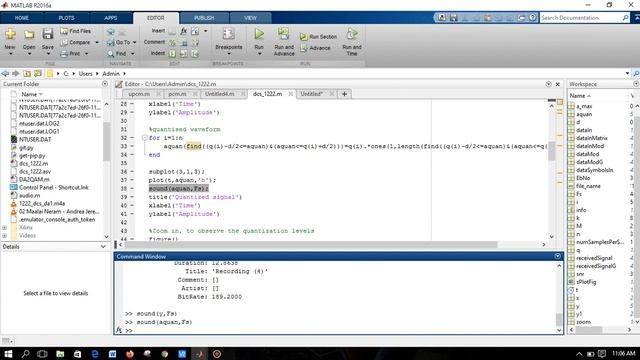Open File Explorer from taskbar
This screenshot has height=360, width=640.
(x=60, y=353)
